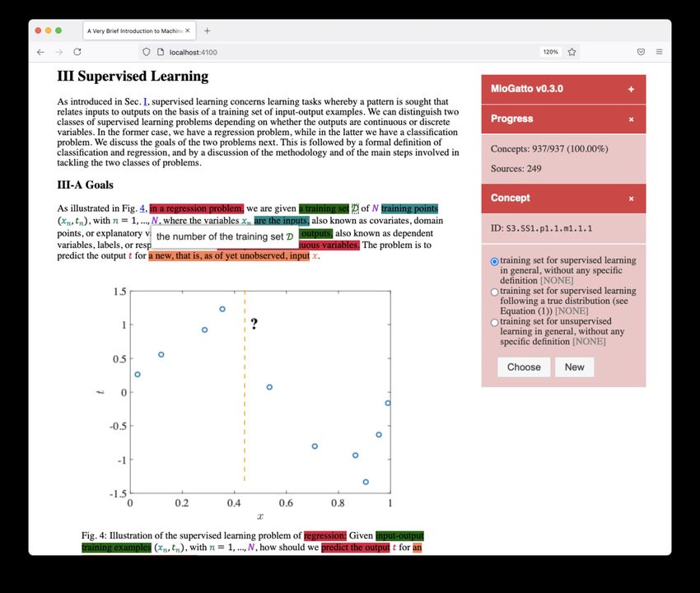Reload the page
The height and width of the screenshot is (593, 700).
click(77, 52)
